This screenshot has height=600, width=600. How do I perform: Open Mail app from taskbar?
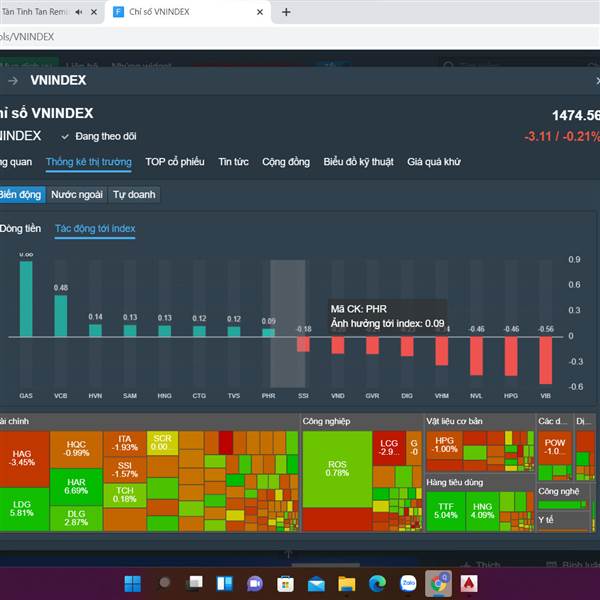316,585
